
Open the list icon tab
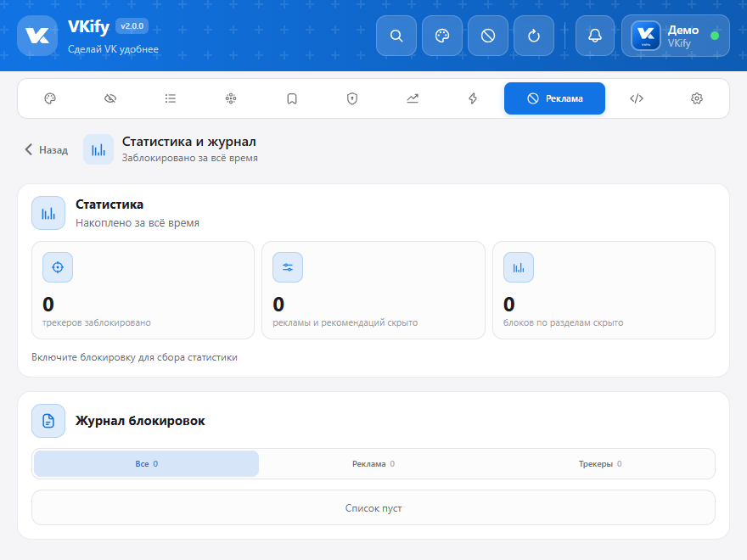[171, 98]
